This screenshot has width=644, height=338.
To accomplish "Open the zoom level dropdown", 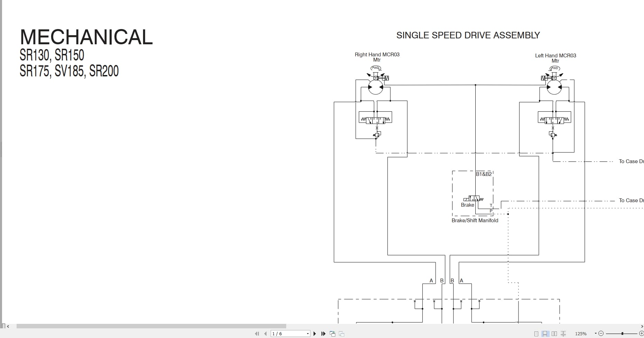I will click(x=596, y=334).
